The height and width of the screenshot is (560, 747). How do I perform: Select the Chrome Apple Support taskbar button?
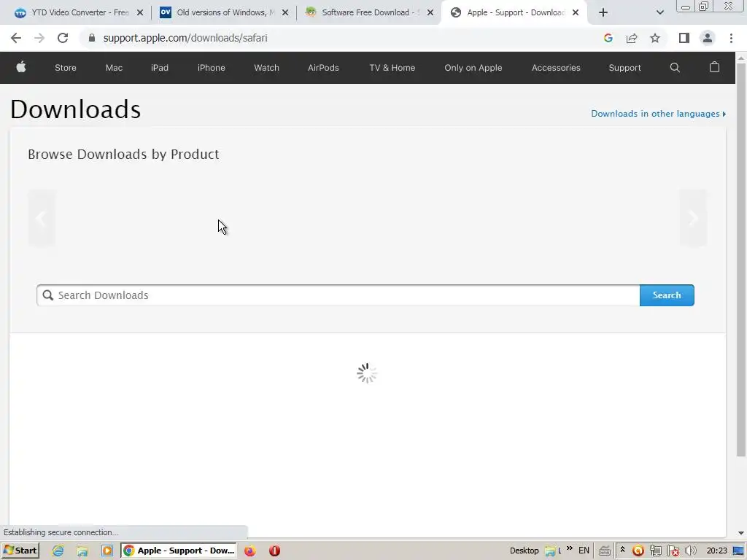(x=179, y=551)
